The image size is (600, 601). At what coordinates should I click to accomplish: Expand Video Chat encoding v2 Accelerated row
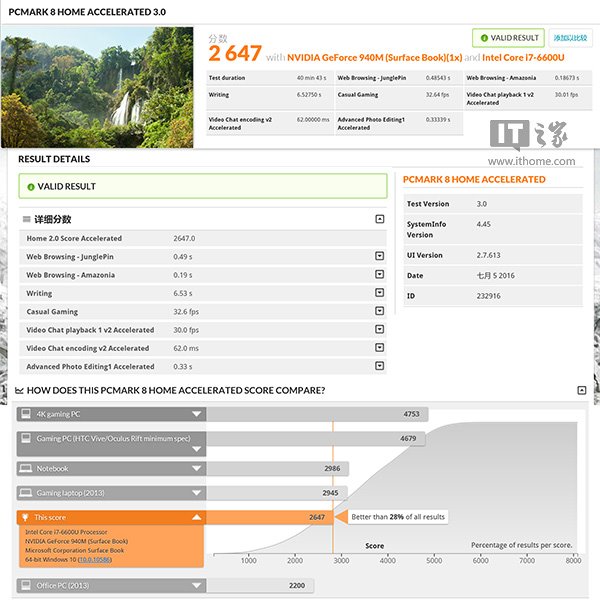pos(380,348)
